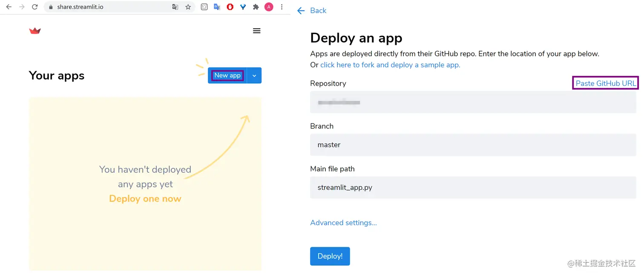This screenshot has width=644, height=276.
Task: Click the browser forward arrow
Action: 22,7
